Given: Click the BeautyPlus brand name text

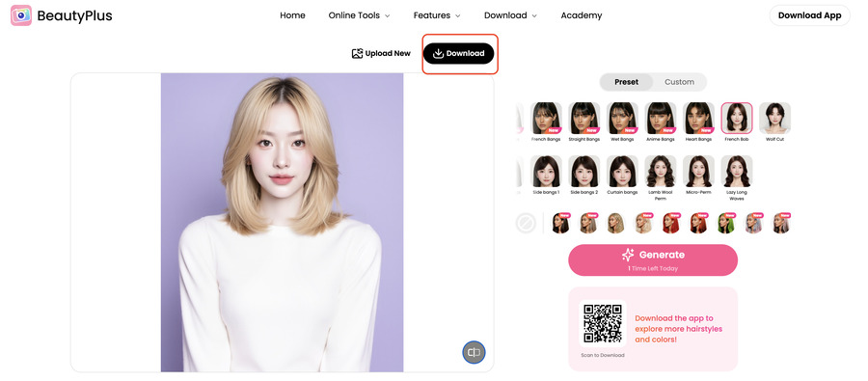Looking at the screenshot, I should tap(74, 15).
